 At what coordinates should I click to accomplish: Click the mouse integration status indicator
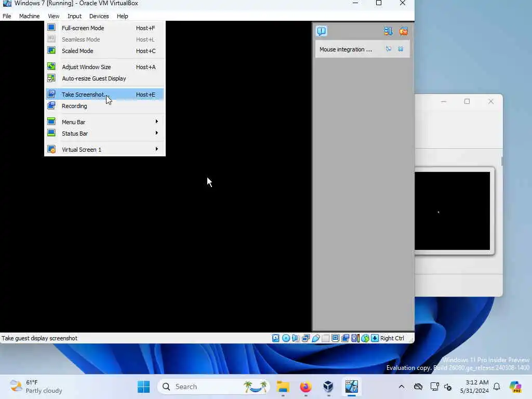365,338
